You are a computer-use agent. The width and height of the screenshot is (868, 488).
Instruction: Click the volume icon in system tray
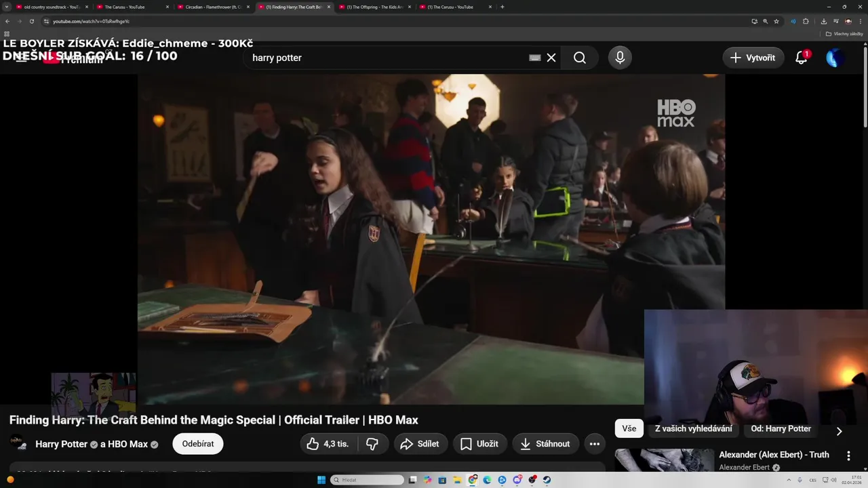click(x=833, y=480)
